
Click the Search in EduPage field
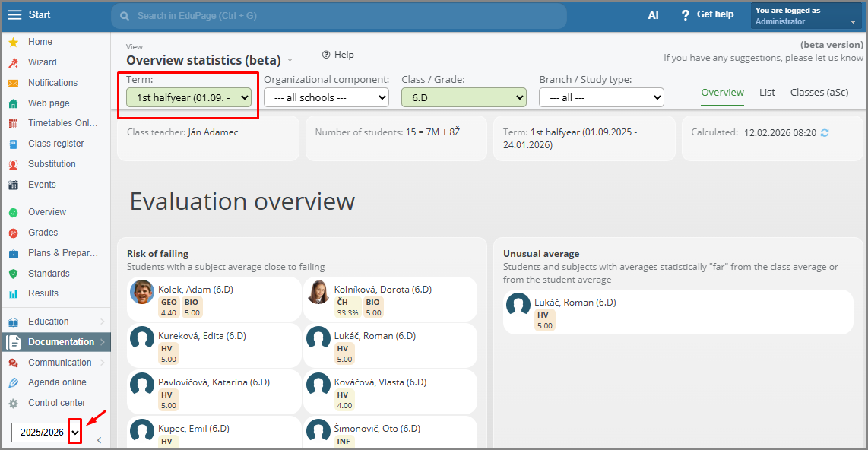tap(338, 16)
